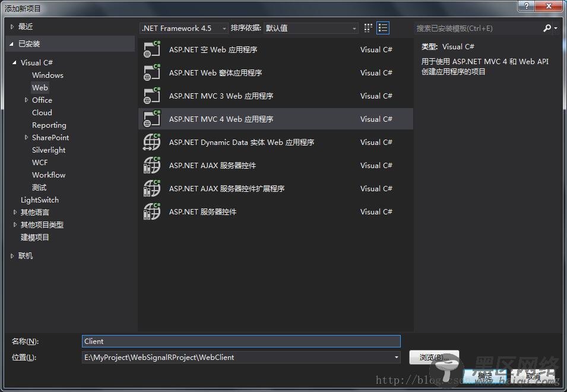The height and width of the screenshot is (392, 567).
Task: Click the ASP.NET MVC 3 Web template icon
Action: click(152, 96)
